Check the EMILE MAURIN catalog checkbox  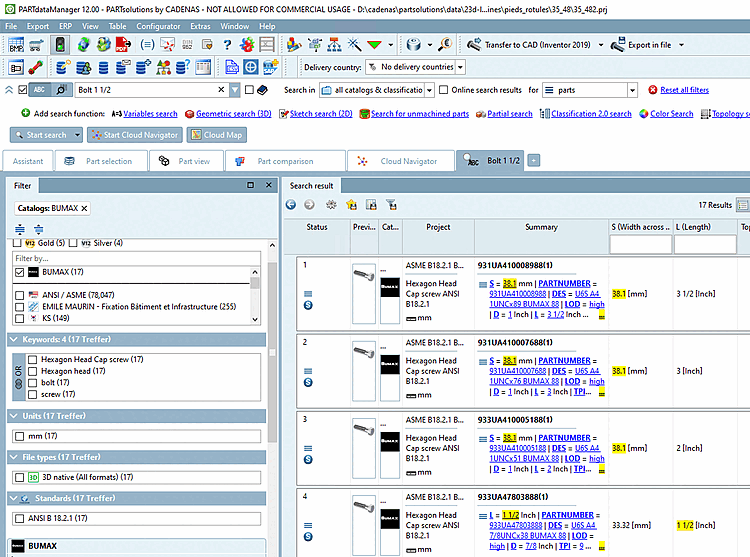(x=20, y=307)
